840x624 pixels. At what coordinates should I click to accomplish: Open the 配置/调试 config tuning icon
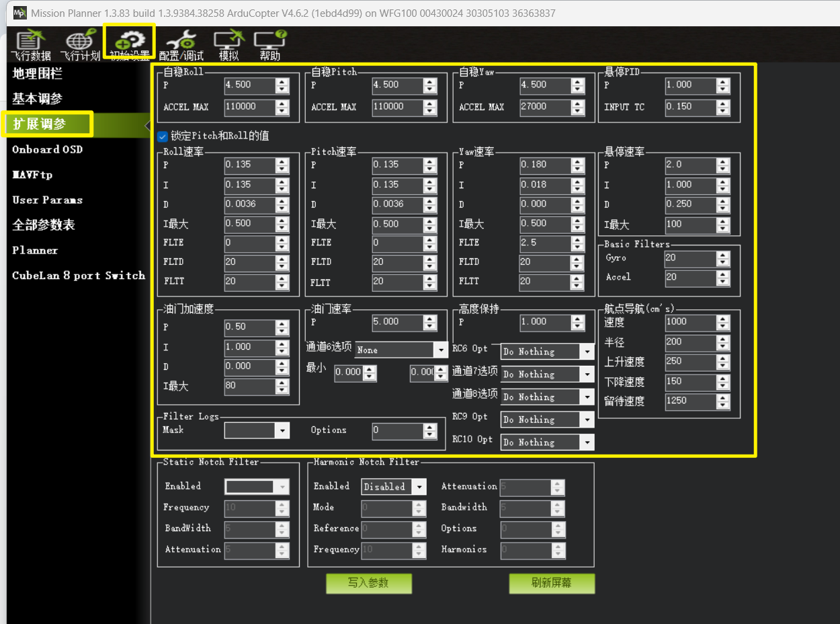point(181,43)
